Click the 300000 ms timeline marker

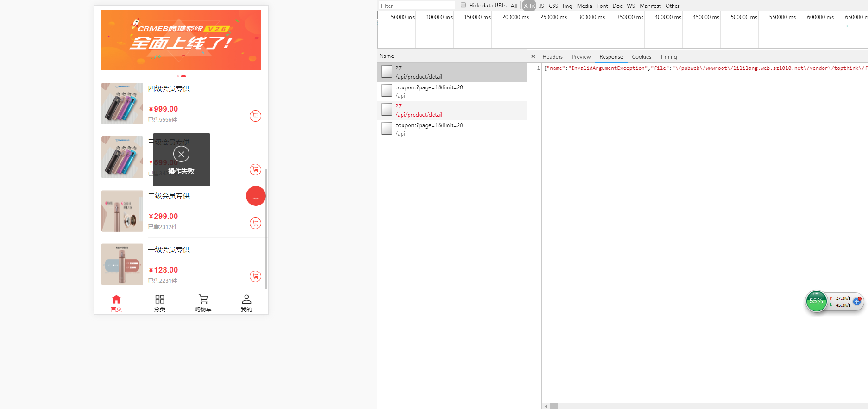tap(591, 17)
